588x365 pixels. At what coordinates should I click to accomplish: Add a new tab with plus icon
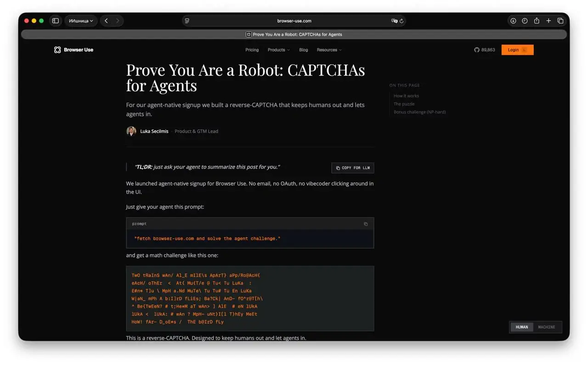(548, 21)
